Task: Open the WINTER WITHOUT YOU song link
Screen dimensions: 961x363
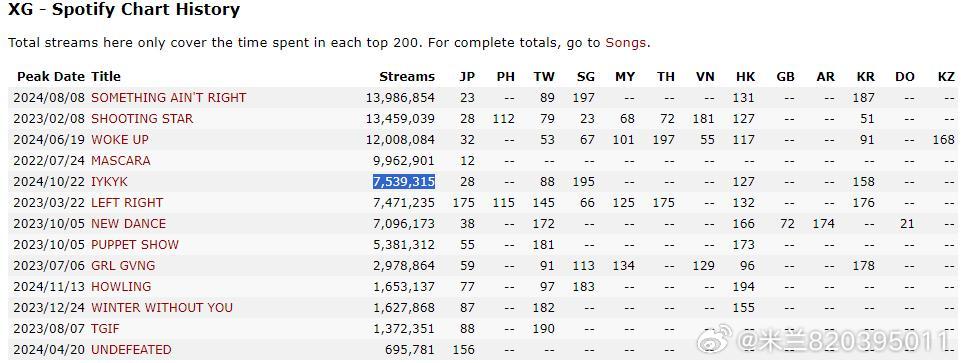Action: coord(162,307)
